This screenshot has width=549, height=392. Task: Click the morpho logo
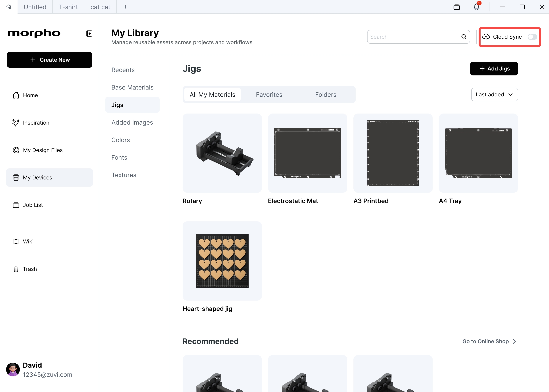(x=34, y=33)
